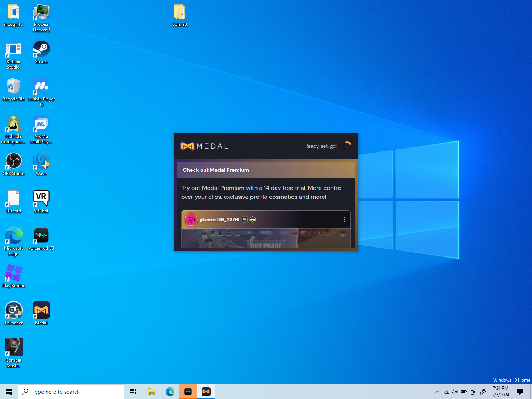The height and width of the screenshot is (399, 532).
Task: Open Task View on the taskbar
Action: coord(133,392)
